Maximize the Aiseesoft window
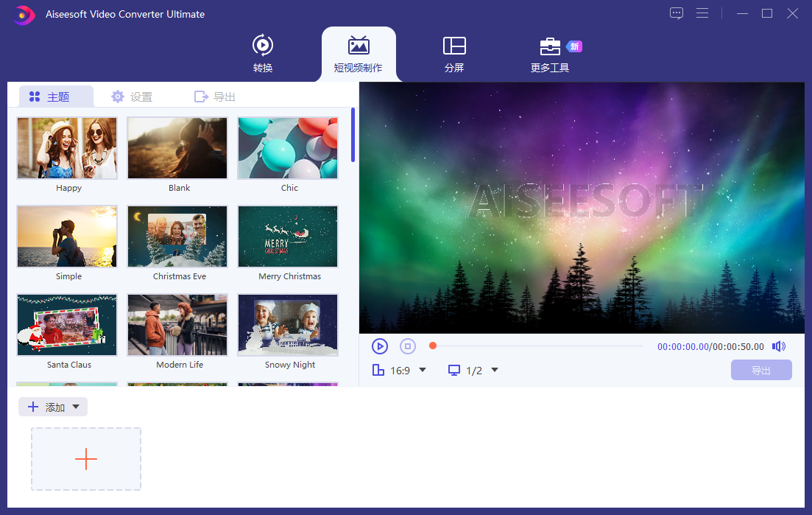The height and width of the screenshot is (515, 812). point(767,13)
